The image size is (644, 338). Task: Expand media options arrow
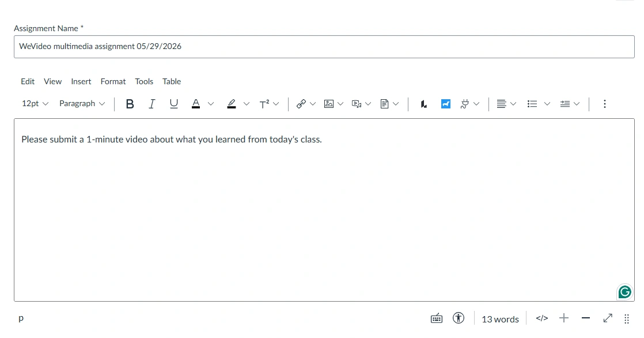tap(368, 104)
